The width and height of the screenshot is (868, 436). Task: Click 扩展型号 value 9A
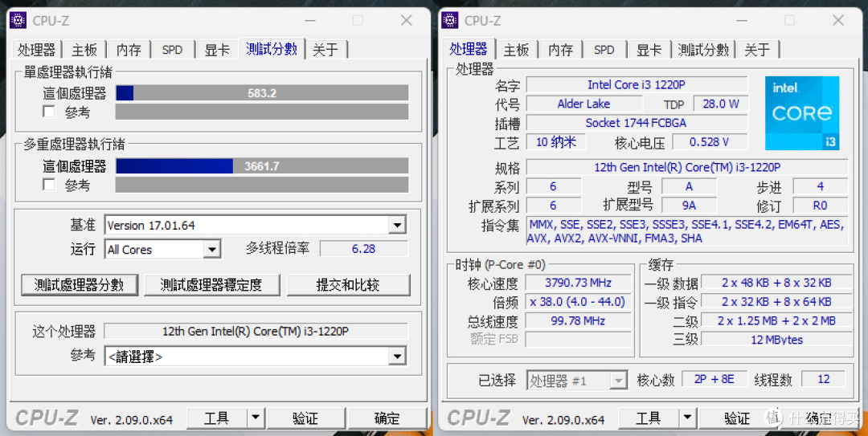click(689, 206)
